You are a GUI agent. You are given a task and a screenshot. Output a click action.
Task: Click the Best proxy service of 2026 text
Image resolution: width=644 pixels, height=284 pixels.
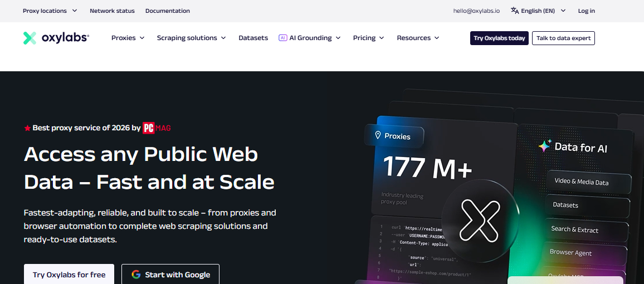(87, 128)
